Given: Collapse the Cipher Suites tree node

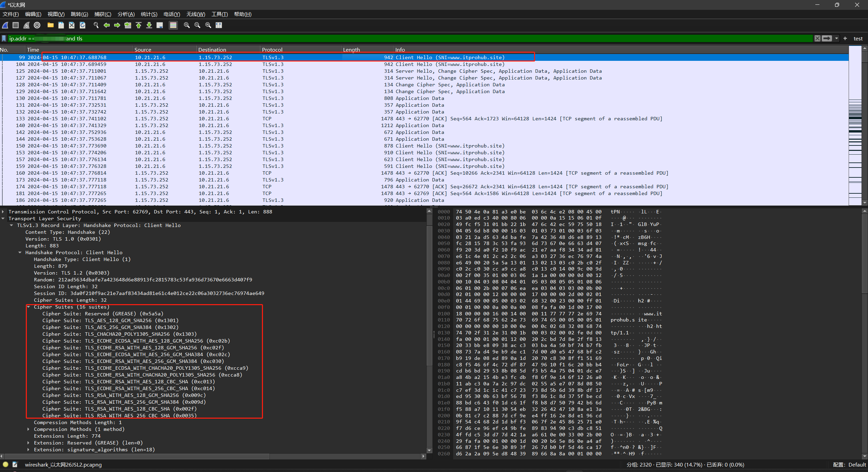Looking at the screenshot, I should pyautogui.click(x=29, y=307).
